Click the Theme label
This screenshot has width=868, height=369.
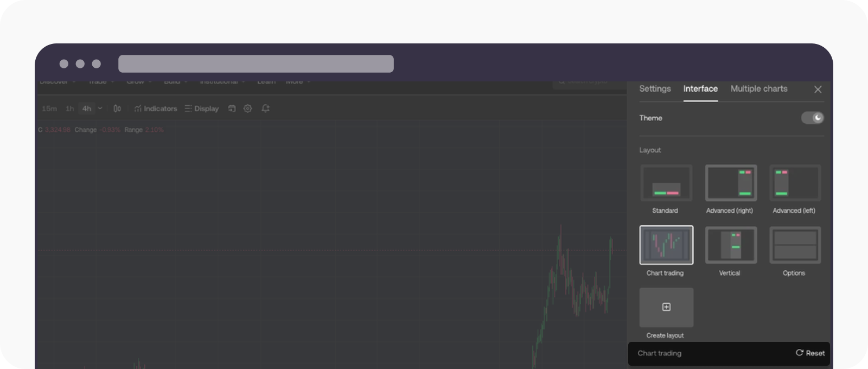click(x=650, y=118)
